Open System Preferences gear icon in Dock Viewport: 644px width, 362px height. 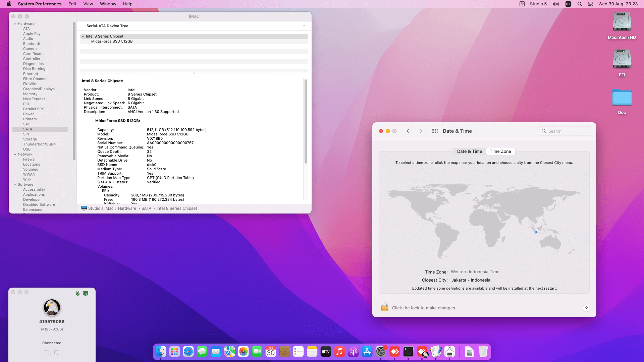click(381, 352)
